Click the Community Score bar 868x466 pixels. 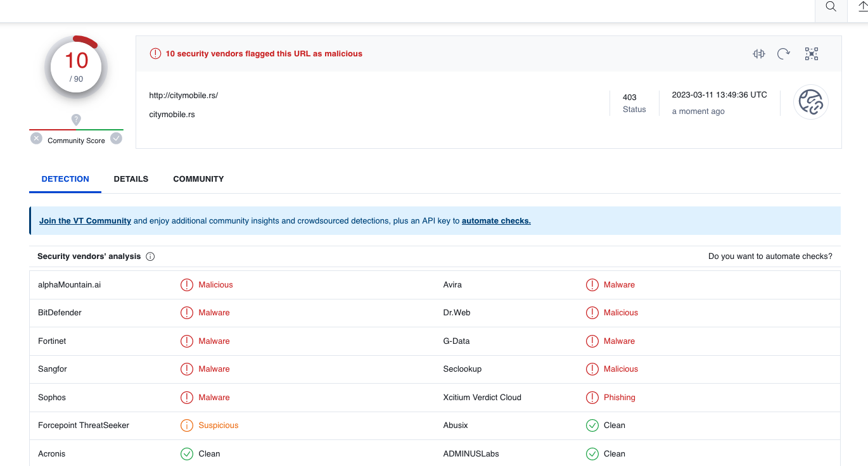(76, 130)
